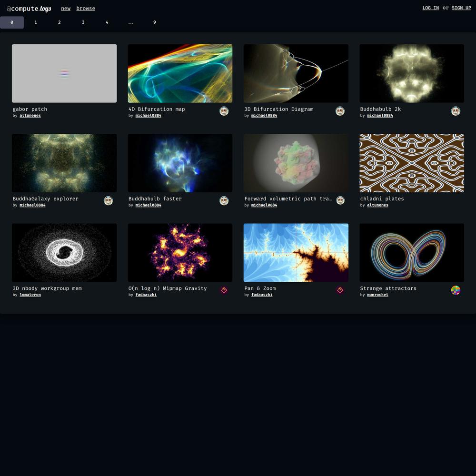Open the Buddhabulb faster thumbnail
Screen dimensions: 476x476
pyautogui.click(x=180, y=163)
